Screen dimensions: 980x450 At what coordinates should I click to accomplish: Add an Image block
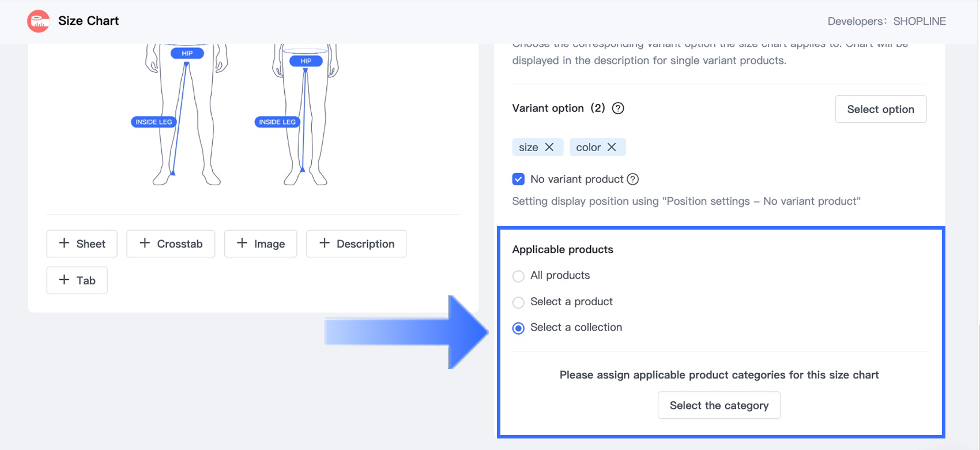[261, 243]
